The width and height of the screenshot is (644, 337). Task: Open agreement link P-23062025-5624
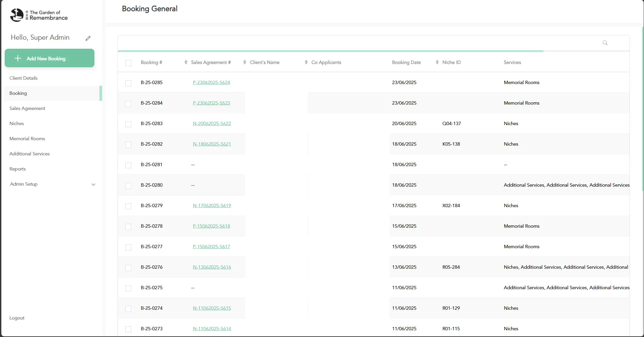[211, 82]
